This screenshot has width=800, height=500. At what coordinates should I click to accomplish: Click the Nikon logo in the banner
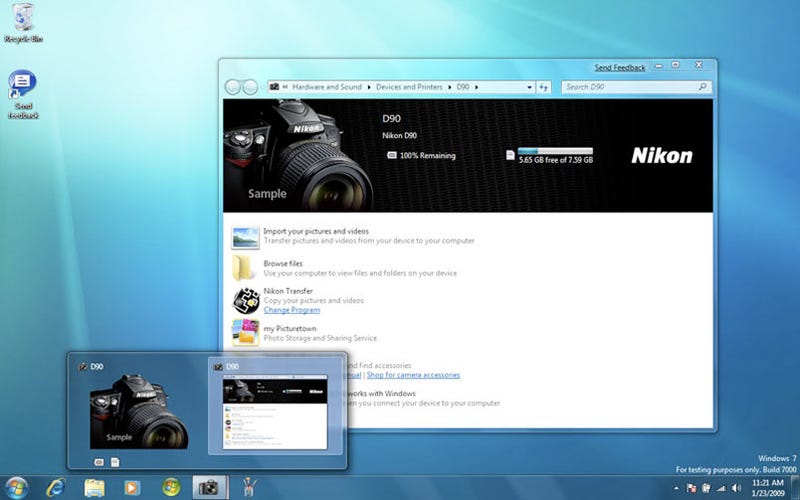tap(662, 156)
